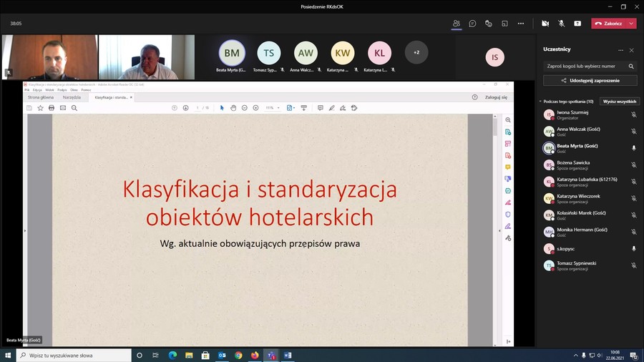Open the breakout rooms icon
Screen dimensions: 644x362
(x=504, y=24)
